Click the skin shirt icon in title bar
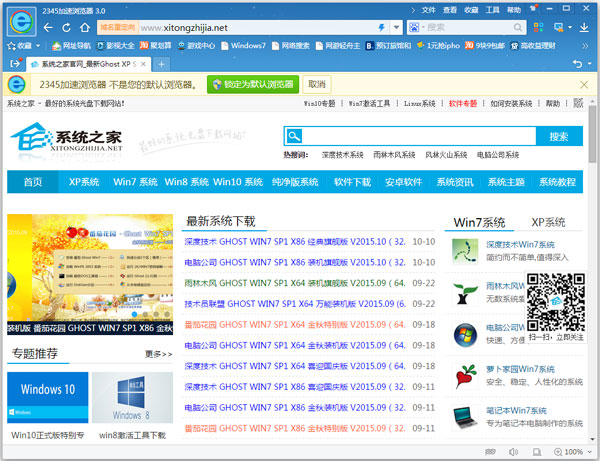The width and height of the screenshot is (600, 461). 533,8
